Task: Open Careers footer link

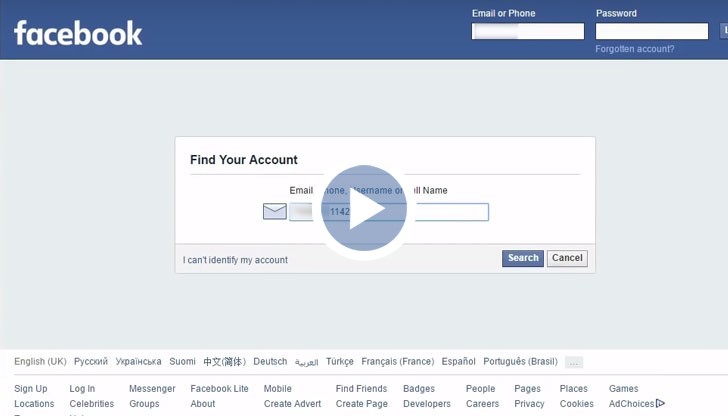Action: tap(482, 404)
